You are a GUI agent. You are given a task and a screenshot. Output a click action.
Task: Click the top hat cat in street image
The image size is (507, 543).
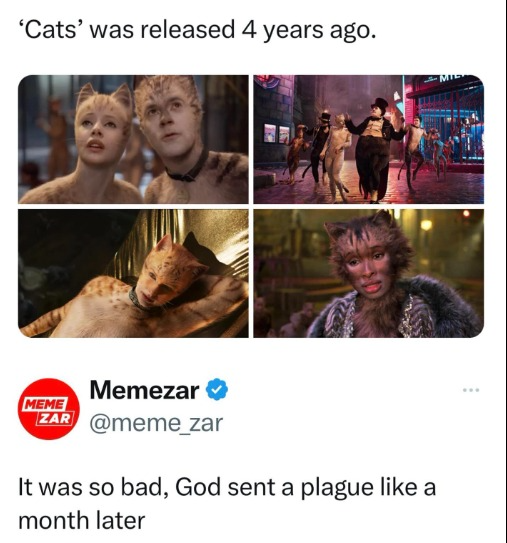[374, 149]
